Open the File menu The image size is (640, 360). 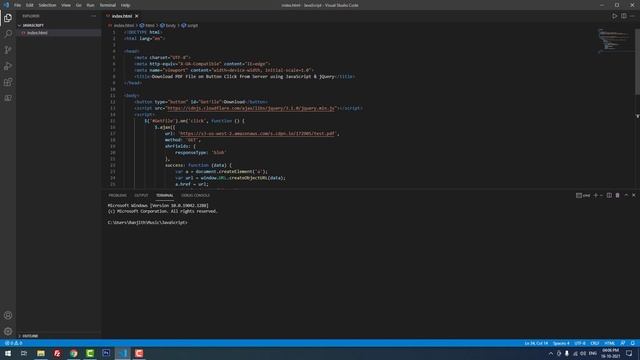tap(17, 5)
